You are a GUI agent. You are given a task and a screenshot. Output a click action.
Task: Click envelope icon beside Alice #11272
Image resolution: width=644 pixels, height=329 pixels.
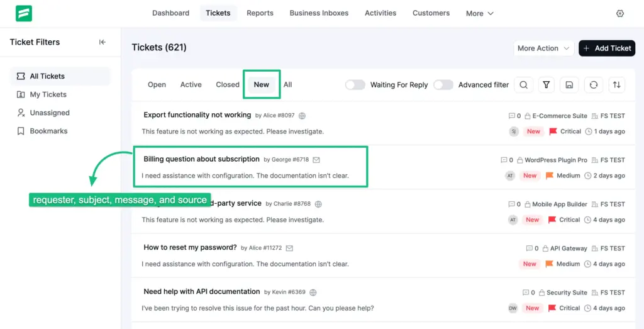pos(289,248)
